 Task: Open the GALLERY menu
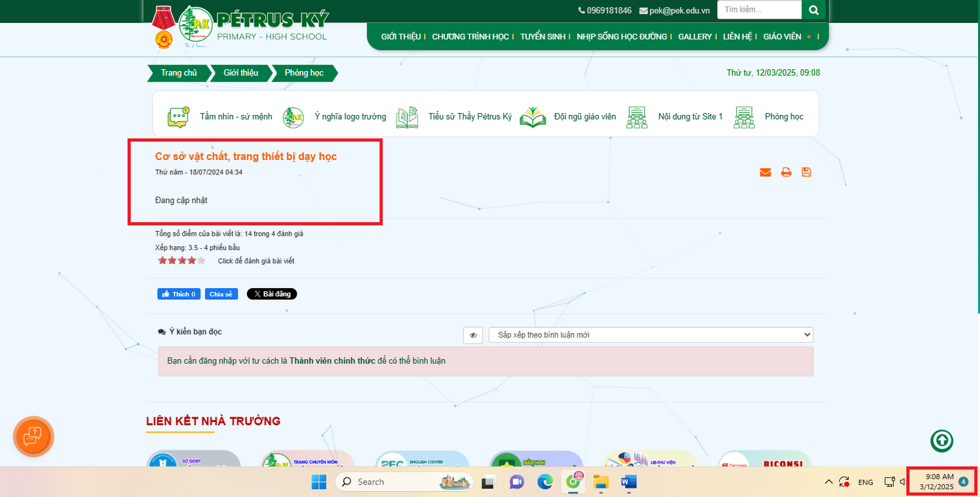coord(695,37)
